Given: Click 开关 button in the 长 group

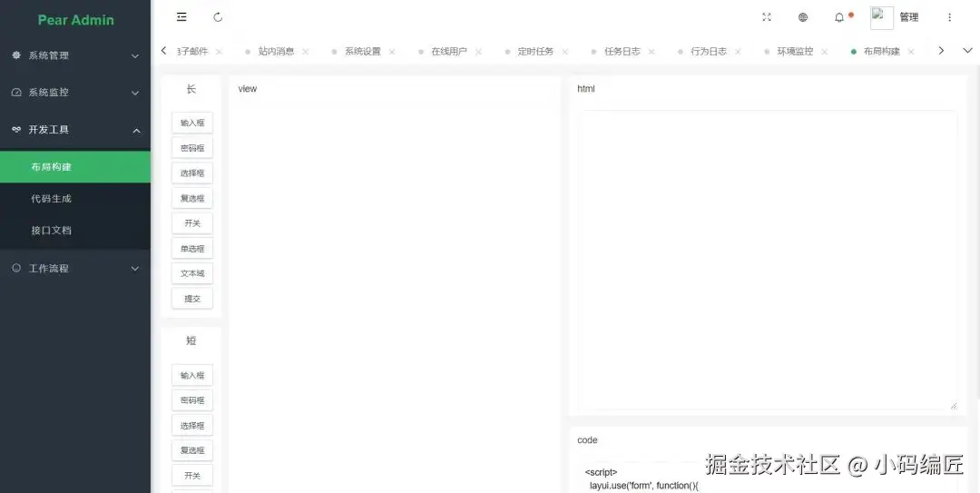Looking at the screenshot, I should [x=192, y=222].
